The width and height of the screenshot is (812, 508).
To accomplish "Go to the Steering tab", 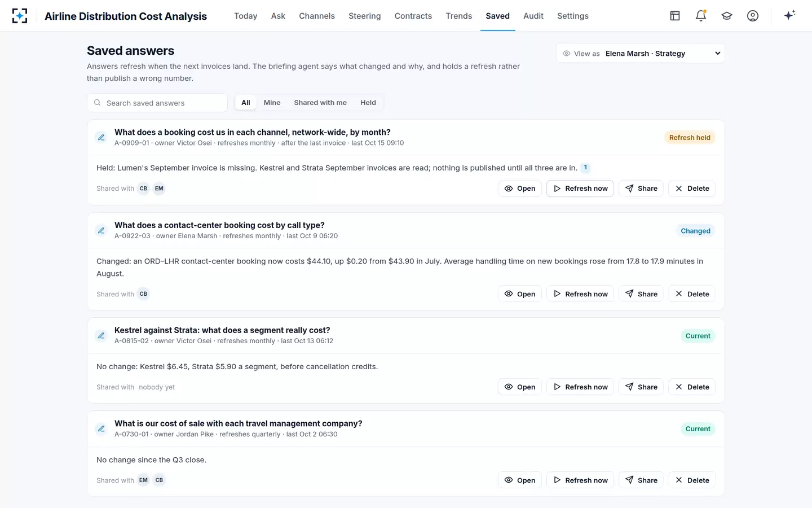I will [x=365, y=16].
